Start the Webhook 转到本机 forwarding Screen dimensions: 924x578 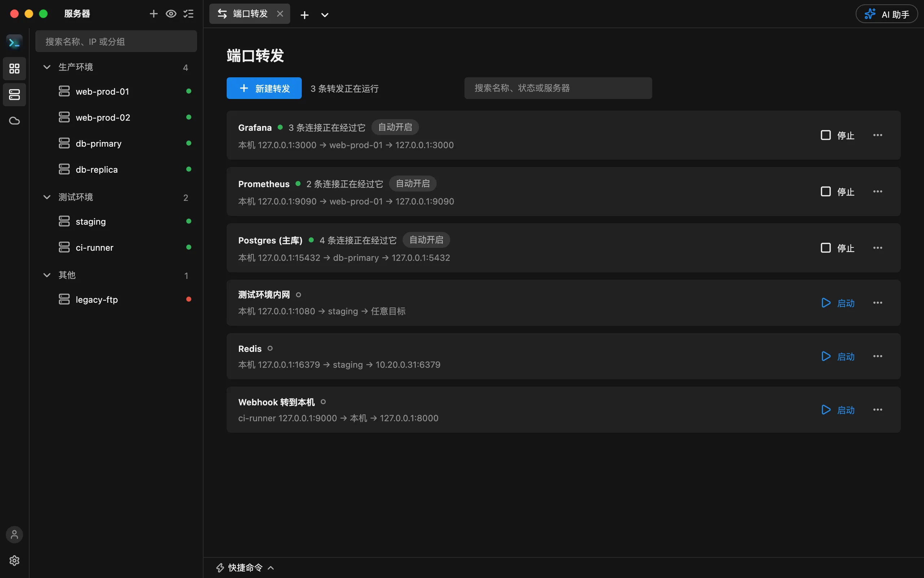click(837, 410)
